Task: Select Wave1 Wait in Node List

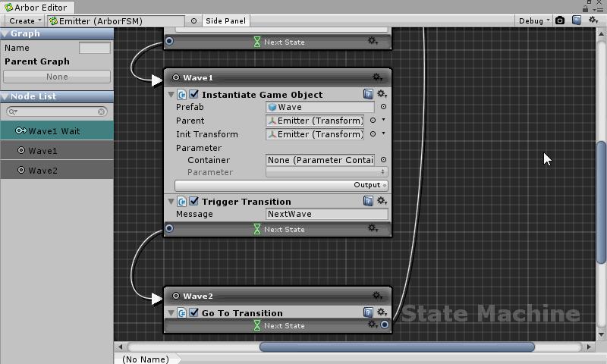Action: tap(57, 130)
